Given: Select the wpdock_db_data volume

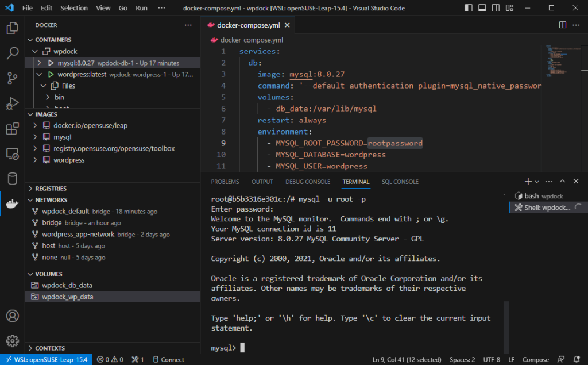Looking at the screenshot, I should (x=113, y=286).
